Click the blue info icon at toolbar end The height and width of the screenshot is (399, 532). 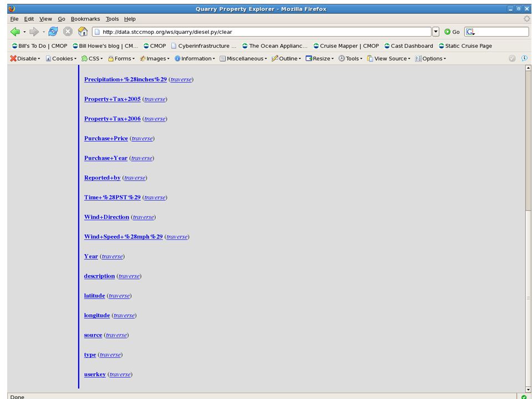524,58
